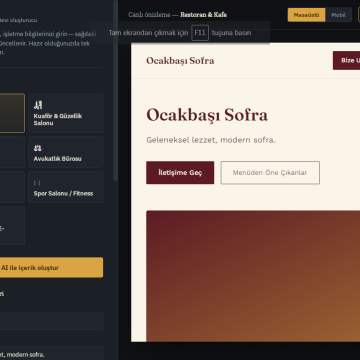Switch preview to Mobil view
The image size is (360, 360).
click(338, 15)
